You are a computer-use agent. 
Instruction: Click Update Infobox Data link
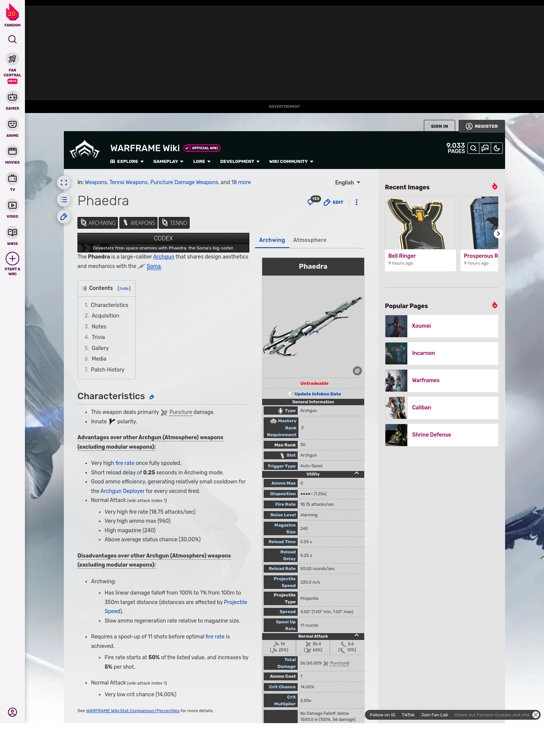tap(318, 394)
